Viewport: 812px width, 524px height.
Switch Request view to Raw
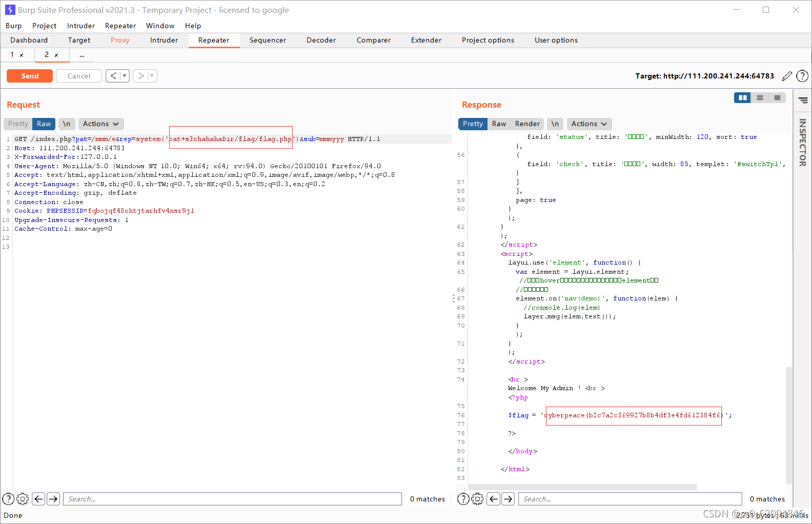click(44, 124)
